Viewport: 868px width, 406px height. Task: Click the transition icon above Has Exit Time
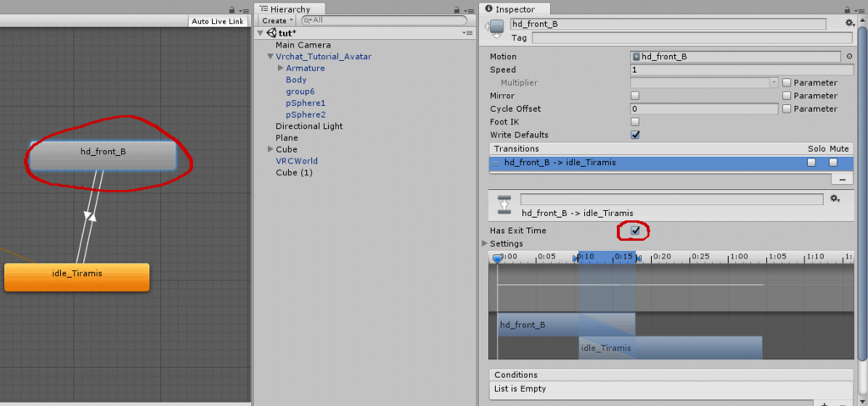(x=504, y=204)
